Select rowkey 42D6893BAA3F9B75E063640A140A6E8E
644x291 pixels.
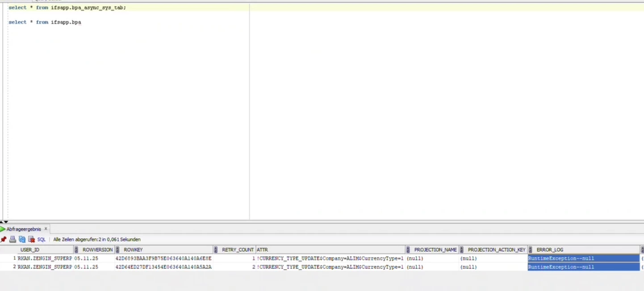pyautogui.click(x=164, y=258)
